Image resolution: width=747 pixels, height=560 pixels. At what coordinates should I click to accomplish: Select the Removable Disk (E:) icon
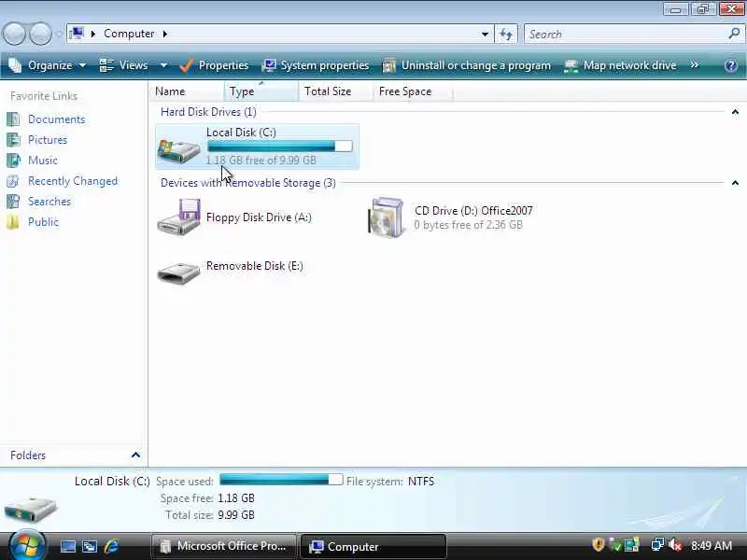[x=178, y=273]
